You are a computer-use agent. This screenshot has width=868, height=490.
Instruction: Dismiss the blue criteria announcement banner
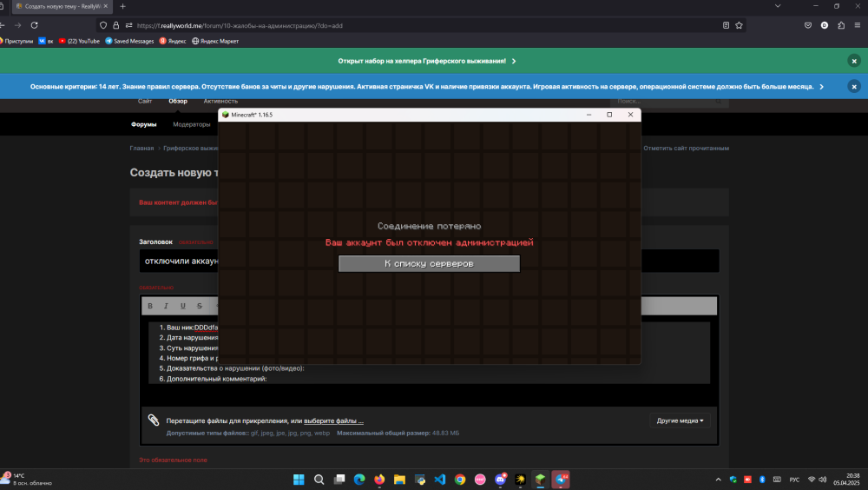pos(853,87)
